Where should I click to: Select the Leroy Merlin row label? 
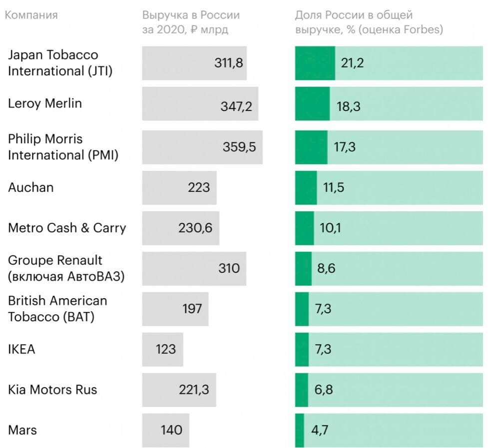click(x=45, y=103)
